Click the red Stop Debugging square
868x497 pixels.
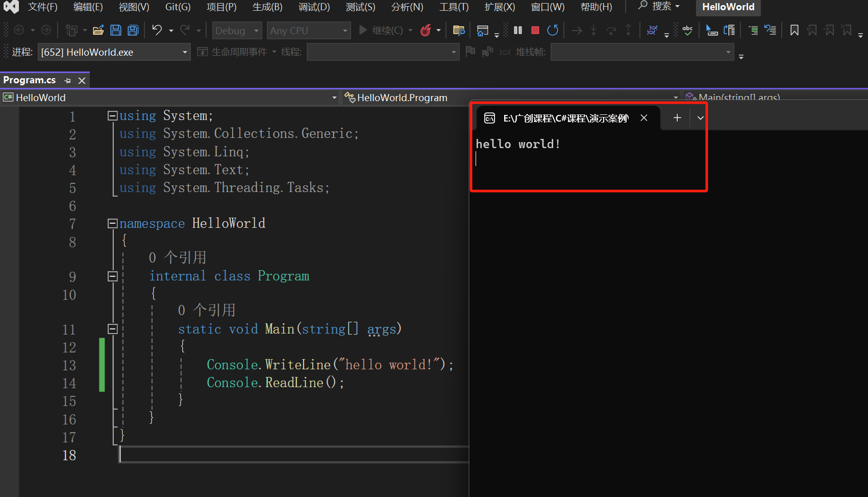(x=535, y=31)
